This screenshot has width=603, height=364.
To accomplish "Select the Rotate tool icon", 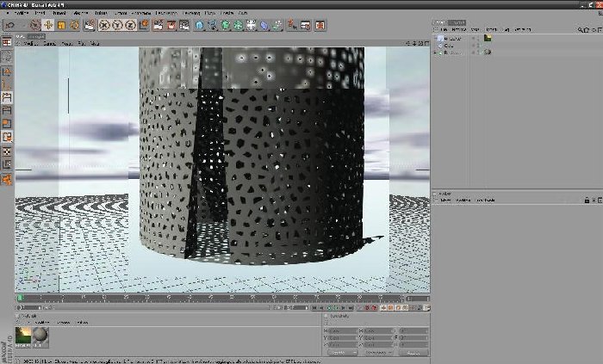I will click(74, 25).
